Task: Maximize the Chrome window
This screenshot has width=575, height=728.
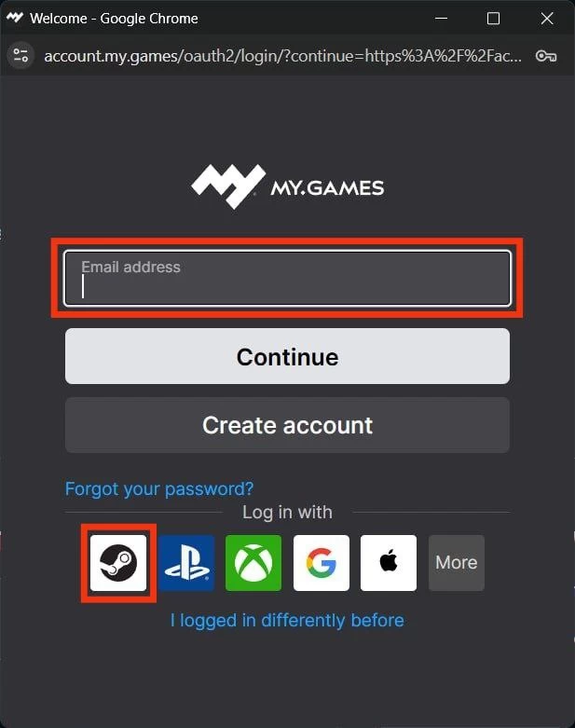Action: pyautogui.click(x=493, y=19)
